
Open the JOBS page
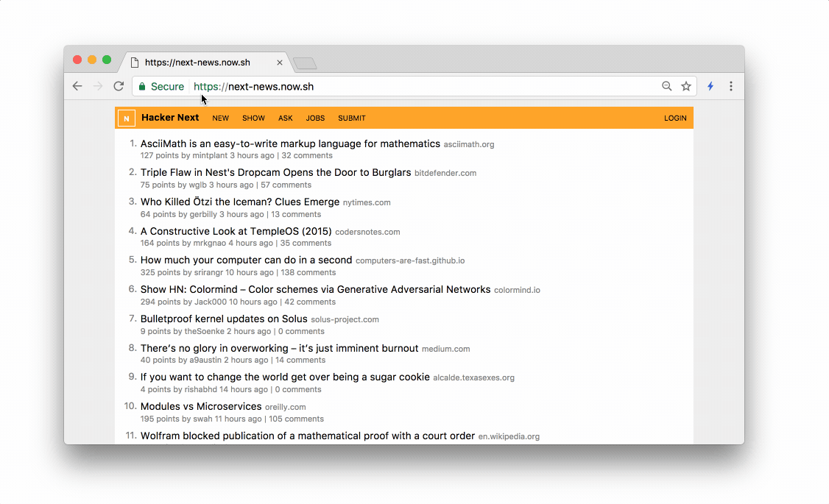pos(315,118)
